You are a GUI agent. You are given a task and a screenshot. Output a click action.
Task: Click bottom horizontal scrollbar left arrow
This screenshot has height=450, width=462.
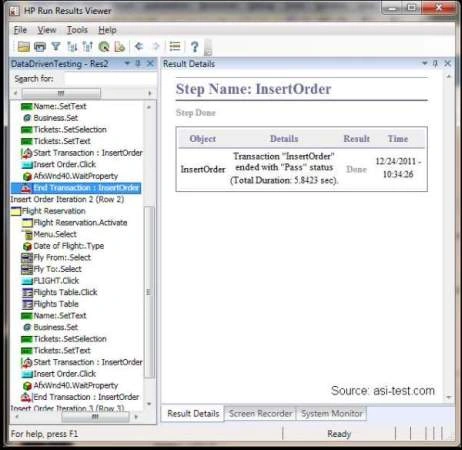click(x=16, y=417)
